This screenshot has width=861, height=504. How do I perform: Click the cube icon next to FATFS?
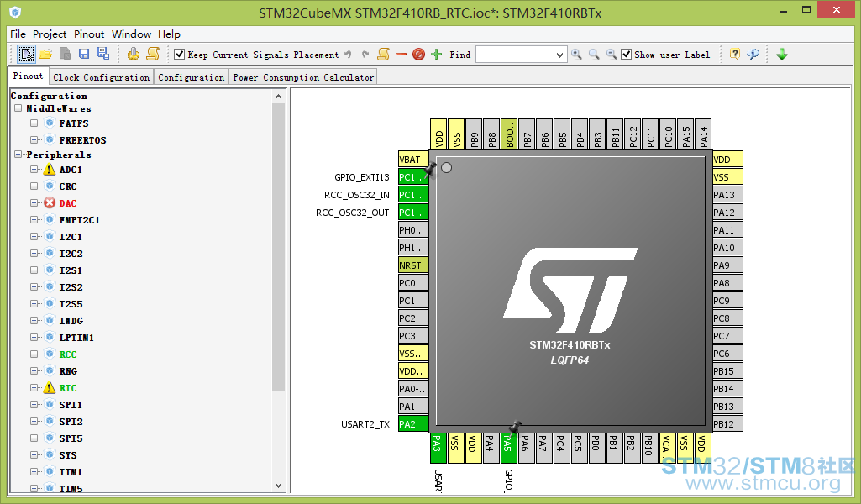pyautogui.click(x=50, y=123)
